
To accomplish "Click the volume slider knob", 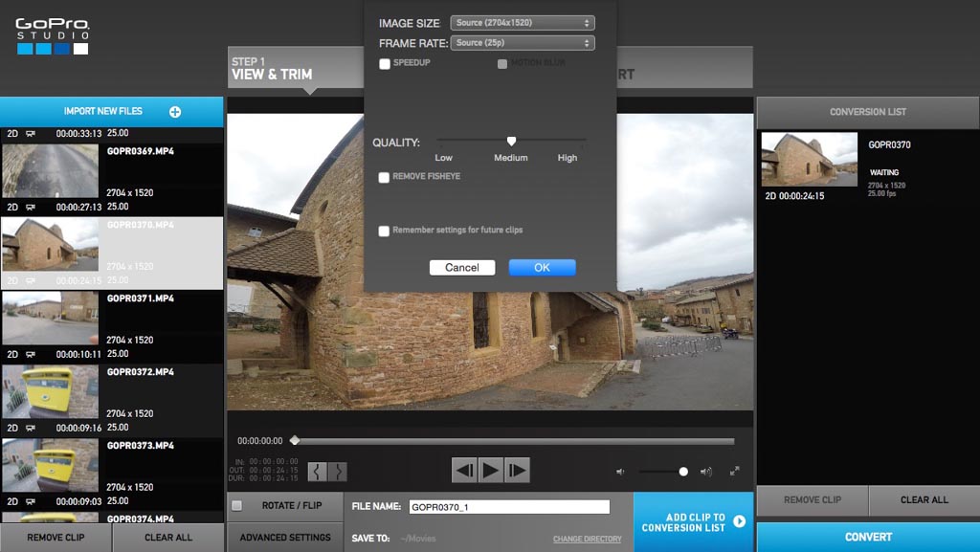I will coord(683,472).
